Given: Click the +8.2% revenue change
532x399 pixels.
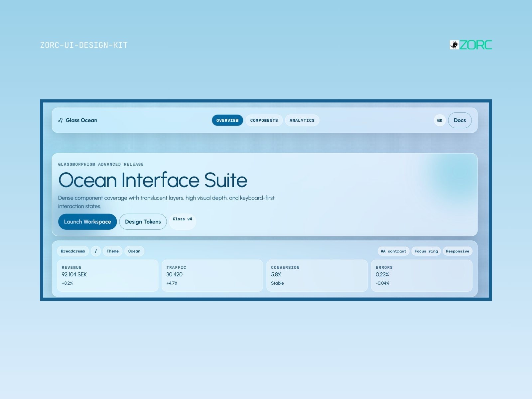Looking at the screenshot, I should pyautogui.click(x=67, y=283).
